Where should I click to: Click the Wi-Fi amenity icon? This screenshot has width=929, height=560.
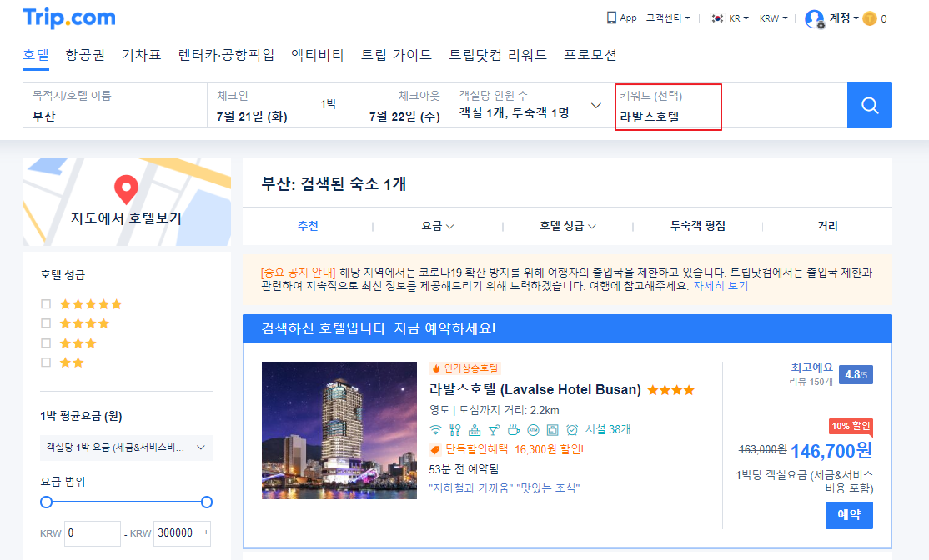coord(435,430)
